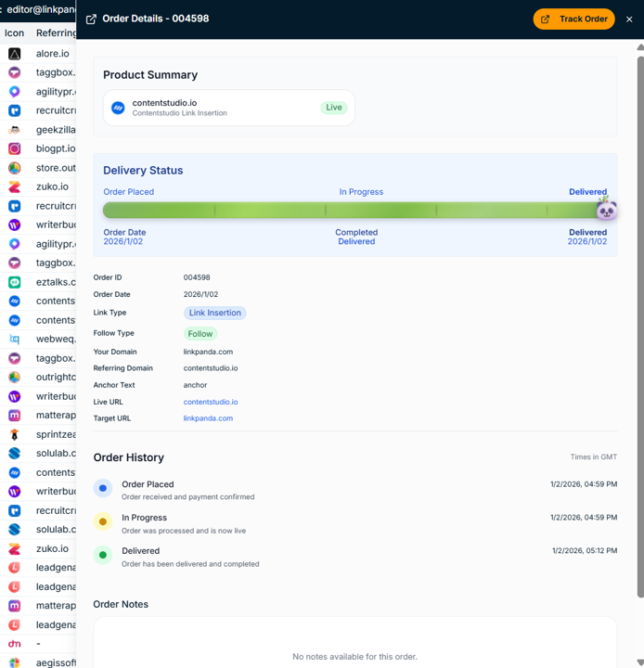Close the Order Details panel
The width and height of the screenshot is (644, 668).
(x=629, y=19)
